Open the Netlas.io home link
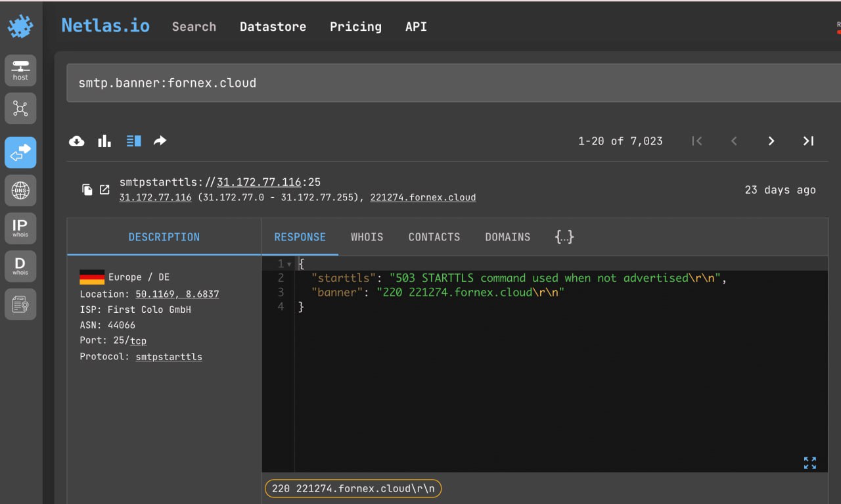Image resolution: width=841 pixels, height=504 pixels. [x=105, y=26]
